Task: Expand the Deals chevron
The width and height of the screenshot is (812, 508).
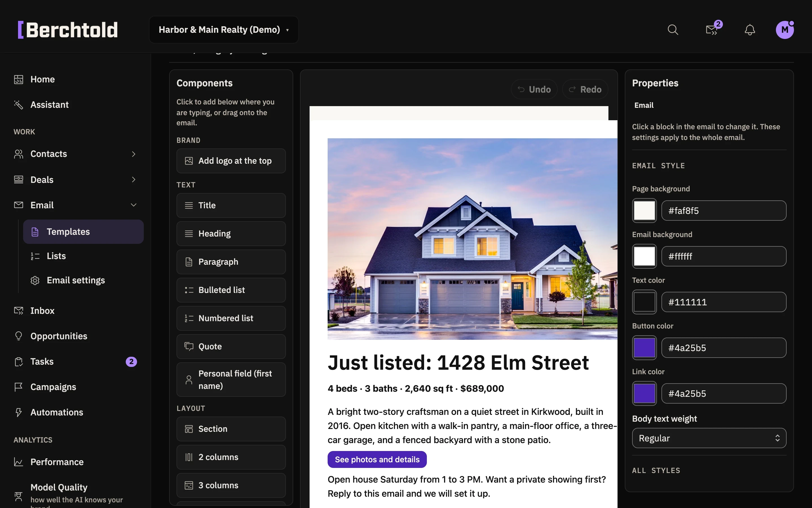Action: point(134,179)
